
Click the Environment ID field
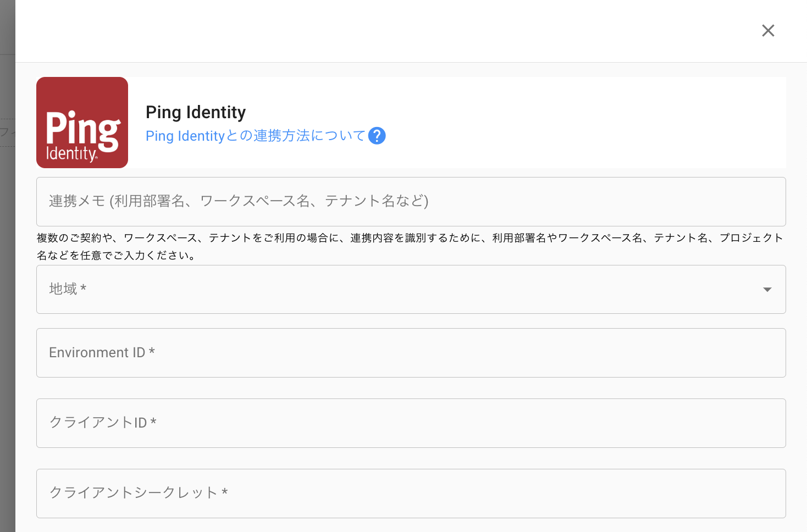410,353
